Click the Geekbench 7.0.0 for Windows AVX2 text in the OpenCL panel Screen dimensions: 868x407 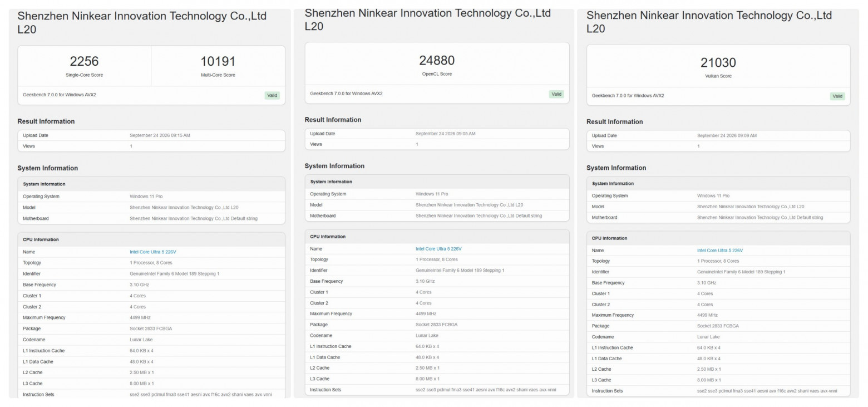tap(346, 94)
